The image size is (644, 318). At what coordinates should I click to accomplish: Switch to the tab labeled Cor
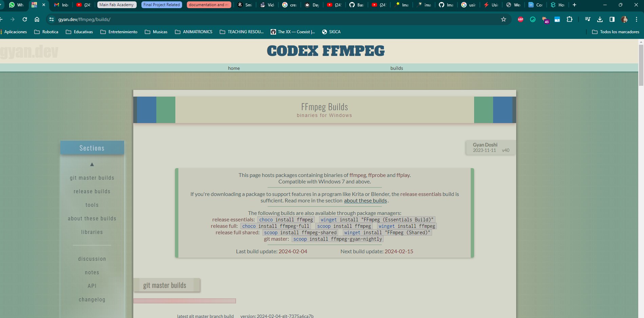coord(535,5)
